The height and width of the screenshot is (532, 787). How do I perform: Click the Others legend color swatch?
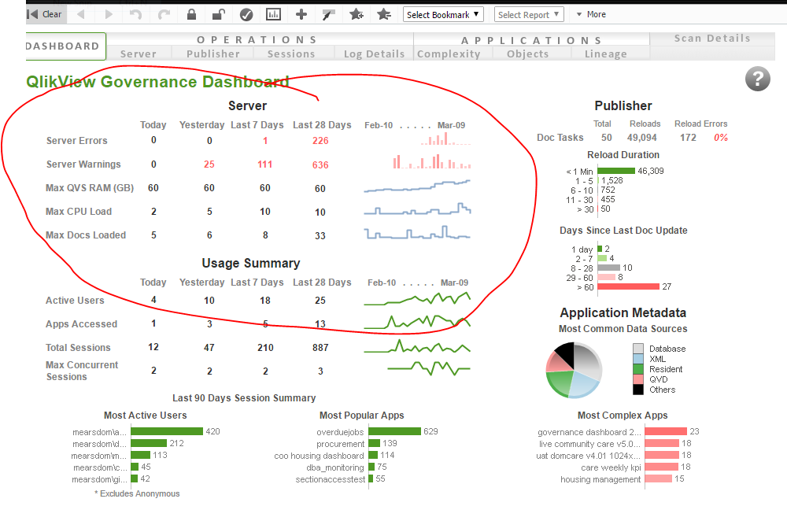(x=638, y=390)
